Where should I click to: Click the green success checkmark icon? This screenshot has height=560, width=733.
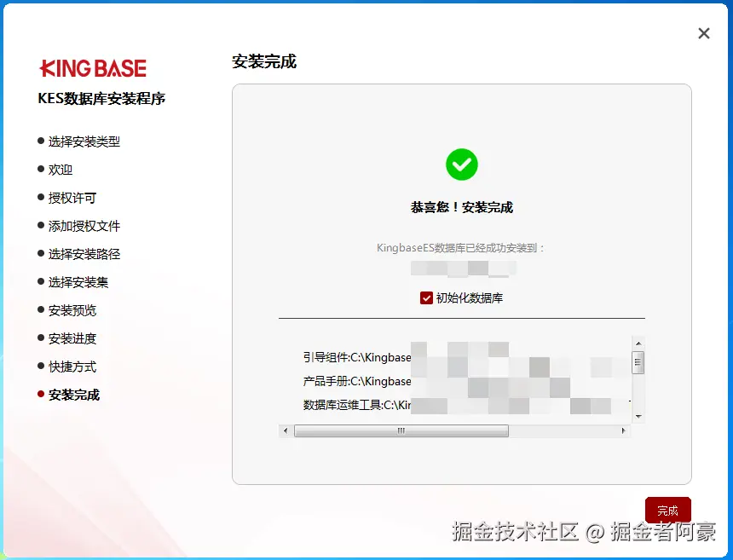point(462,165)
